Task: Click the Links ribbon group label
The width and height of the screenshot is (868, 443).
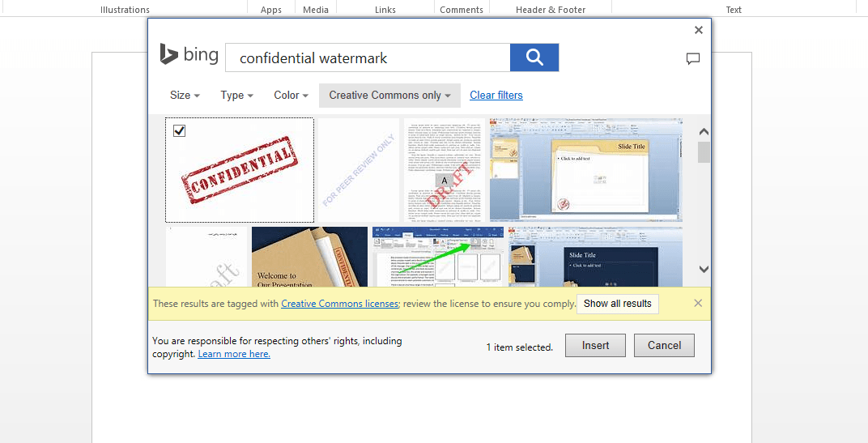Action: [x=385, y=10]
